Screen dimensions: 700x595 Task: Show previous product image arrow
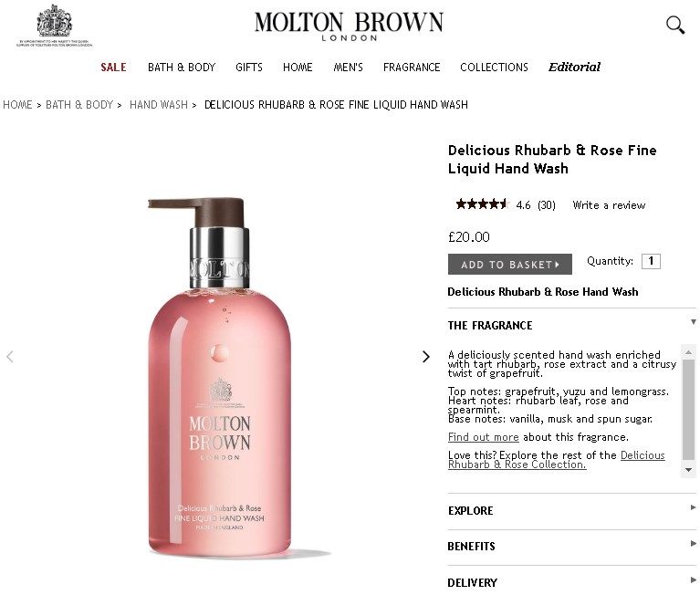pyautogui.click(x=10, y=356)
